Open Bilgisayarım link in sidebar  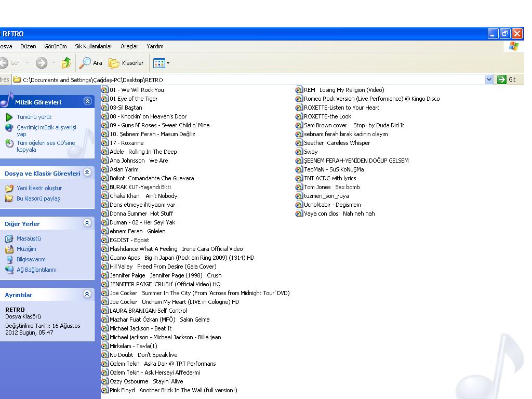pyautogui.click(x=31, y=259)
